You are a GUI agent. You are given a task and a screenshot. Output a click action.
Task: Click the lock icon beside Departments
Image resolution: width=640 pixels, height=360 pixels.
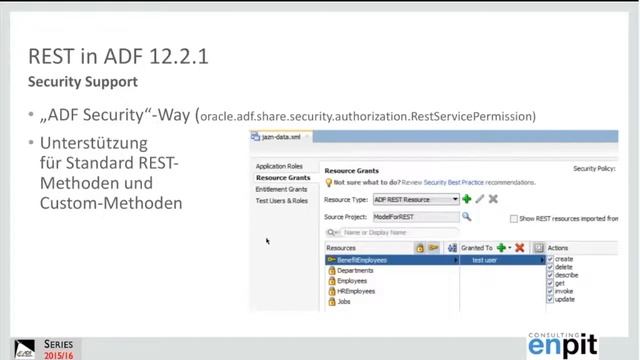(332, 271)
